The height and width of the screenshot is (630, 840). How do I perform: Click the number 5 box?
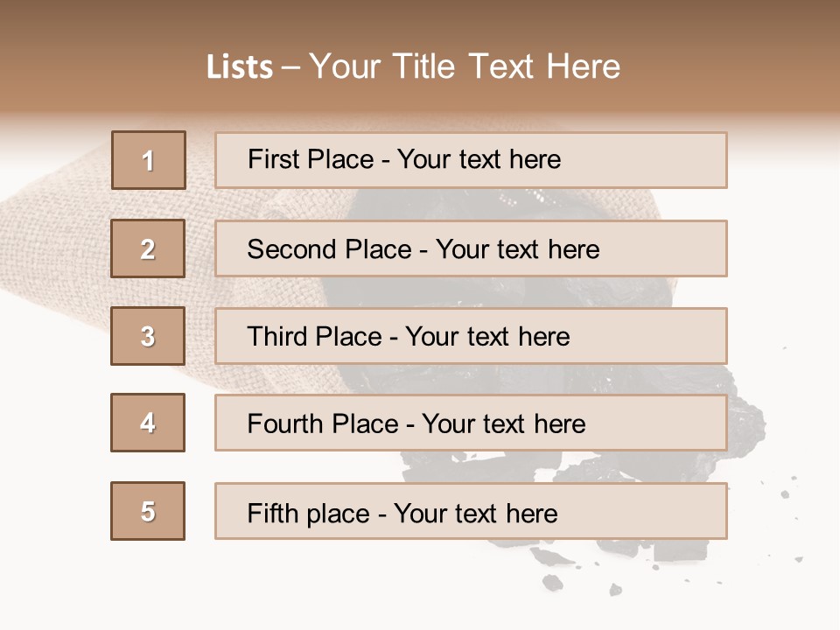(148, 511)
